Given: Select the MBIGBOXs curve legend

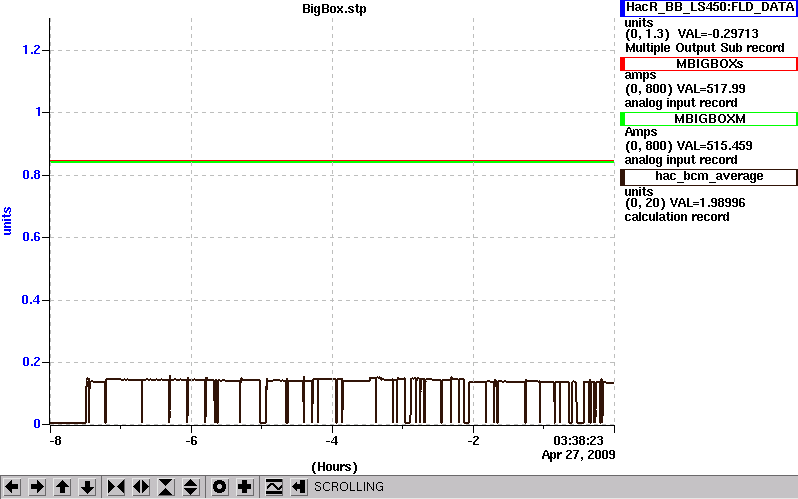Looking at the screenshot, I should click(709, 64).
